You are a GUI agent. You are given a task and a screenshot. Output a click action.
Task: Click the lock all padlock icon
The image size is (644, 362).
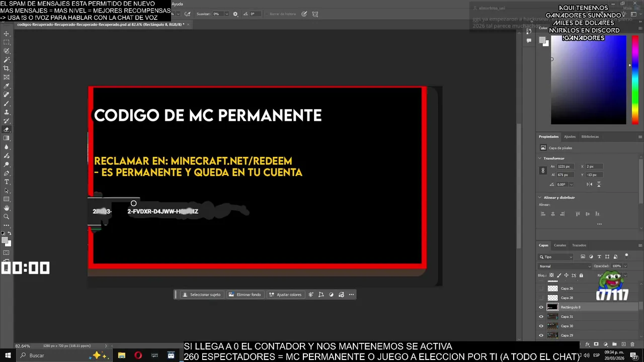coord(581,276)
